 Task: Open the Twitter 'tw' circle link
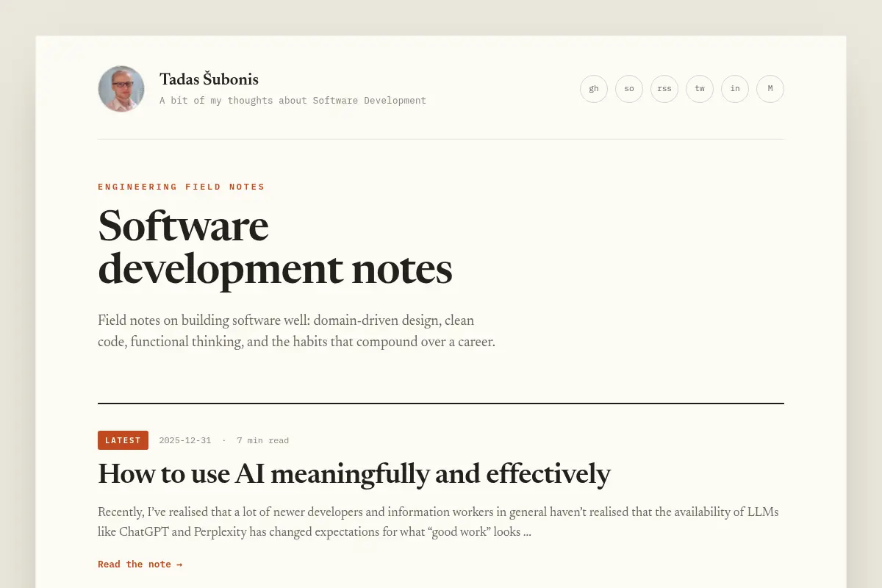point(700,89)
